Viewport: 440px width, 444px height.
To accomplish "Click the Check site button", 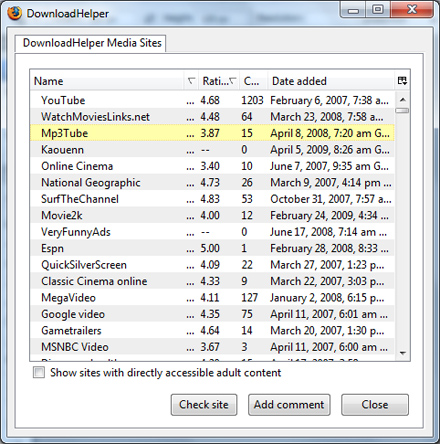I will coord(204,405).
